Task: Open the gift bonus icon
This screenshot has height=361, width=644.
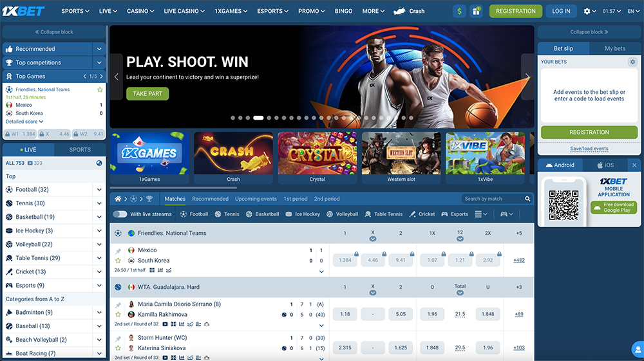Action: tap(476, 11)
